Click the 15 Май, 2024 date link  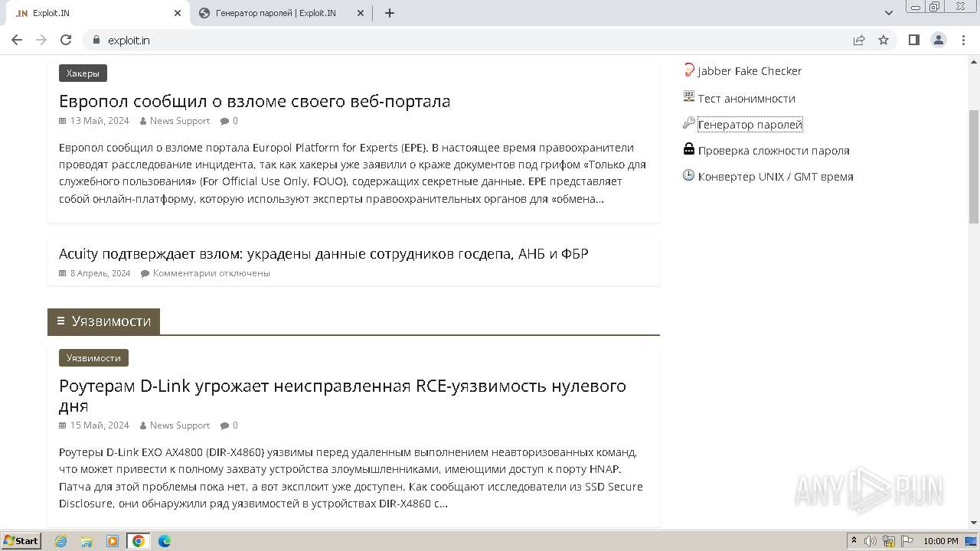tap(100, 425)
